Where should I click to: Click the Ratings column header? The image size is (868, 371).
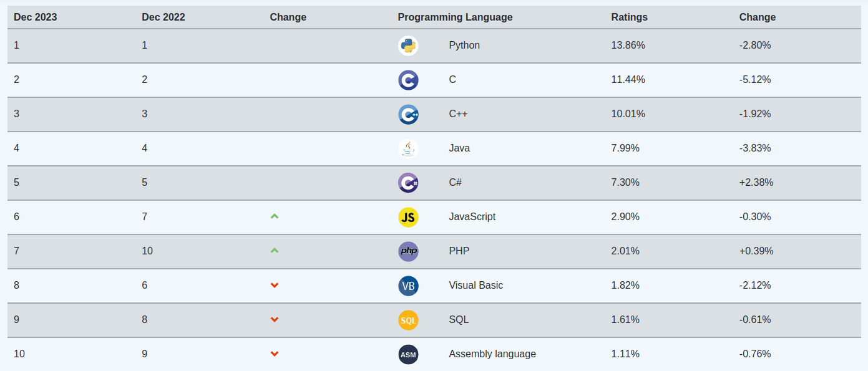(629, 17)
